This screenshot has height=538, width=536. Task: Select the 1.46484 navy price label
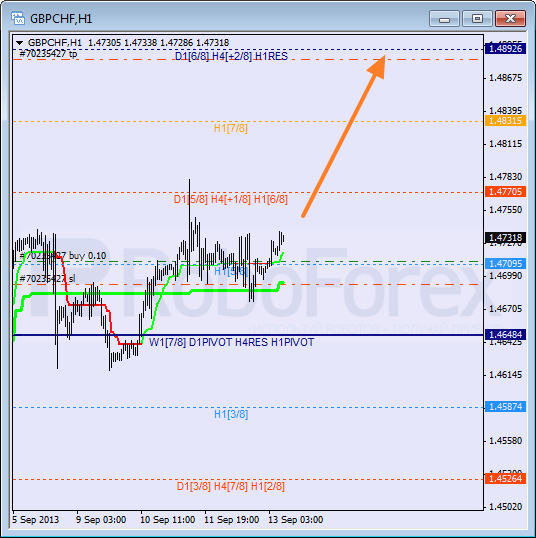(x=505, y=334)
